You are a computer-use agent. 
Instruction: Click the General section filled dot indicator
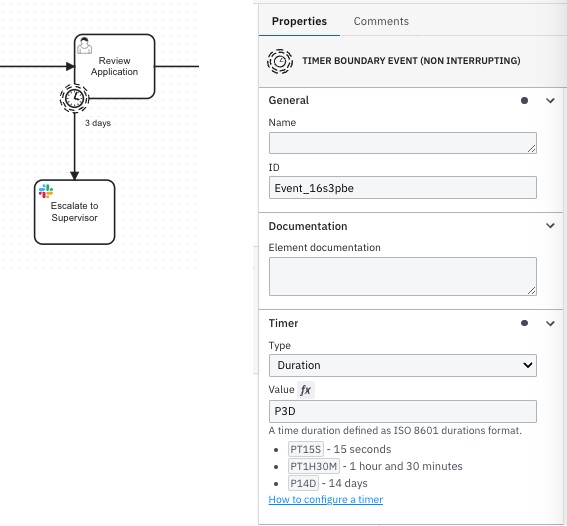tap(524, 101)
